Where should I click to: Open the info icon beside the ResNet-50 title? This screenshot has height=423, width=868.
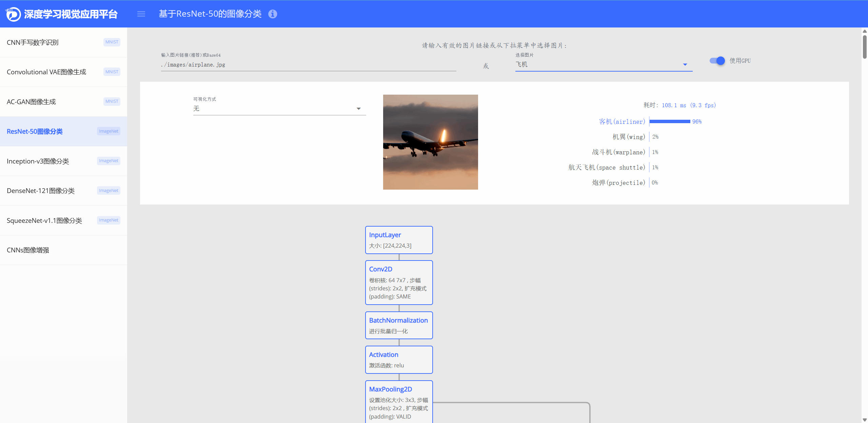[x=273, y=14]
